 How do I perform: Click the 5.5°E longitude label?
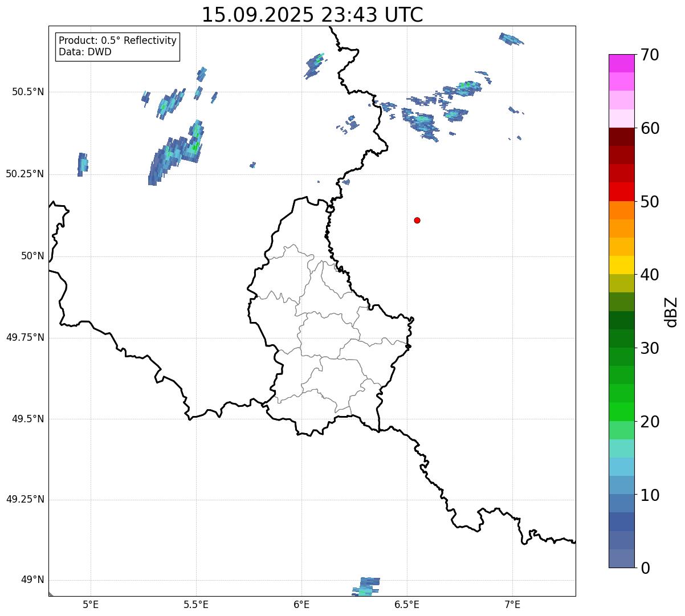[196, 605]
